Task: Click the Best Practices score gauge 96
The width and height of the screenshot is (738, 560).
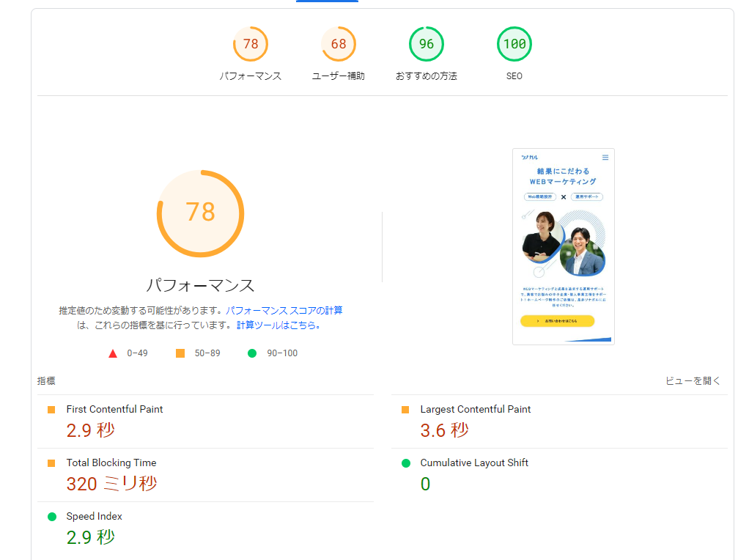Action: pos(427,44)
